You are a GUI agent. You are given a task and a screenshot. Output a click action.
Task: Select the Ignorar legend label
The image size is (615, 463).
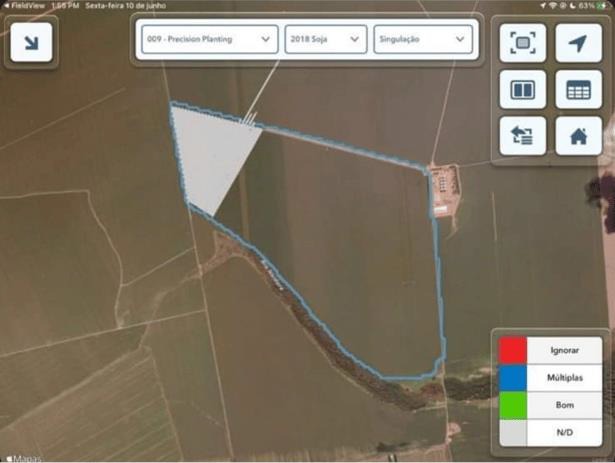pos(564,351)
